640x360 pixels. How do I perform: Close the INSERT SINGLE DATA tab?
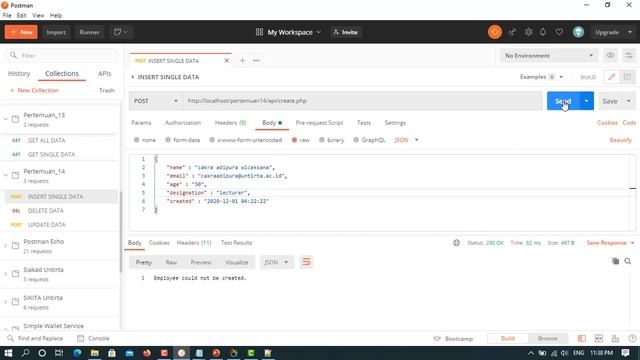tap(227, 60)
